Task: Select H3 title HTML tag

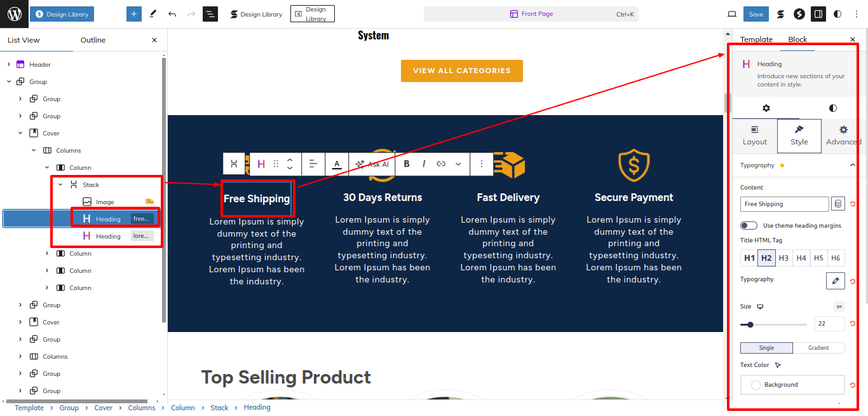Action: point(783,258)
